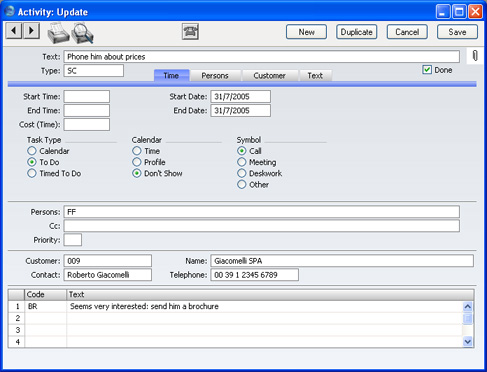Open attachments paperclip icon

(x=475, y=56)
